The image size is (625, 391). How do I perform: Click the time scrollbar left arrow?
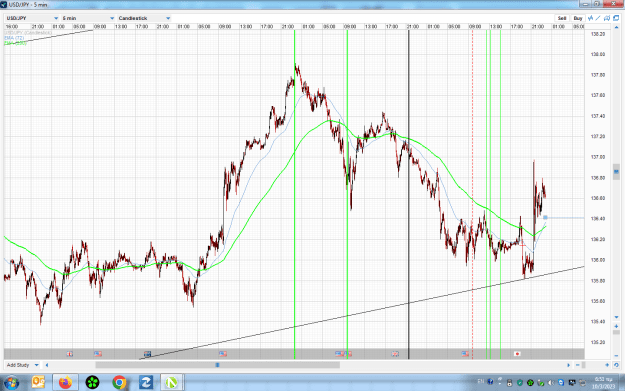click(x=47, y=365)
